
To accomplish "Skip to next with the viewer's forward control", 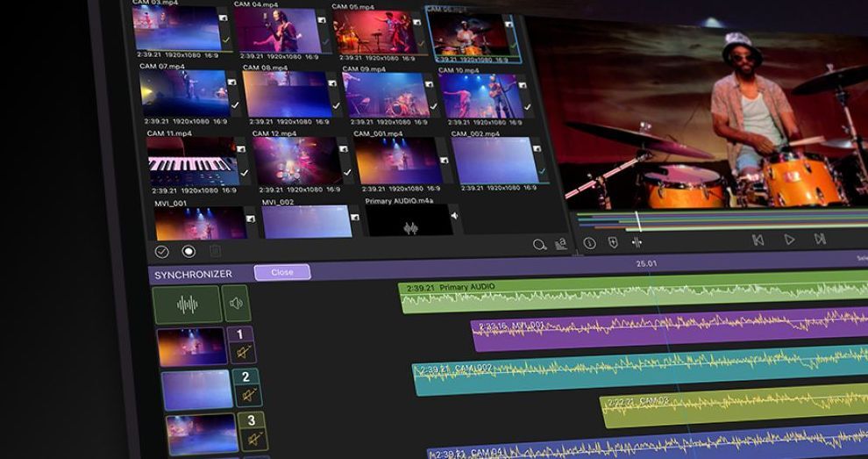I will point(820,239).
